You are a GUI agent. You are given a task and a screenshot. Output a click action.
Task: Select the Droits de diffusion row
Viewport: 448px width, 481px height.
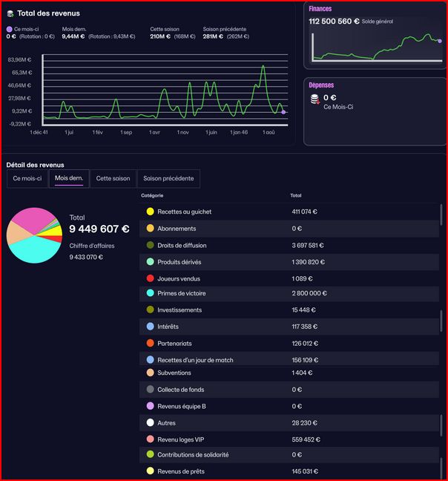tap(289, 246)
